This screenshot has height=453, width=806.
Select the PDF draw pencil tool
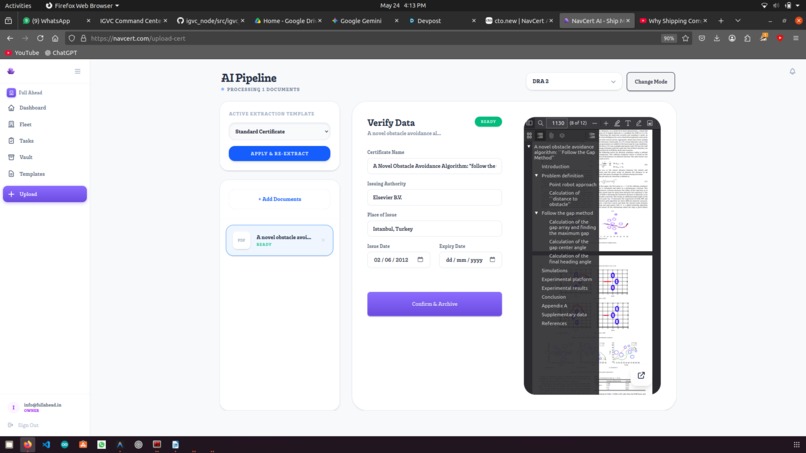[x=638, y=123]
